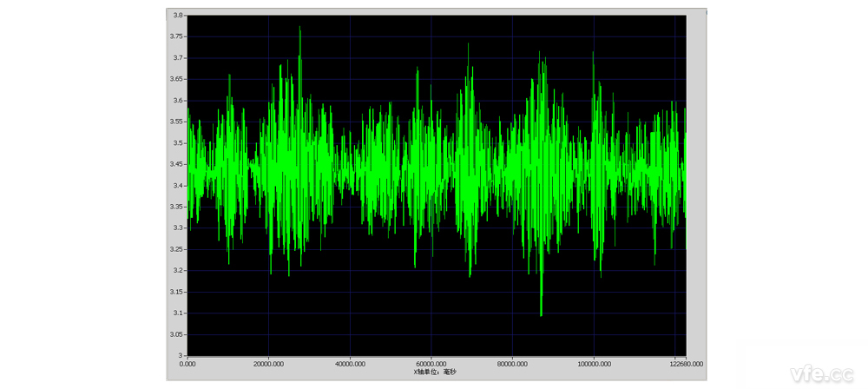Click the 80000.000 X-axis tick label
868x389 pixels.
tap(512, 363)
